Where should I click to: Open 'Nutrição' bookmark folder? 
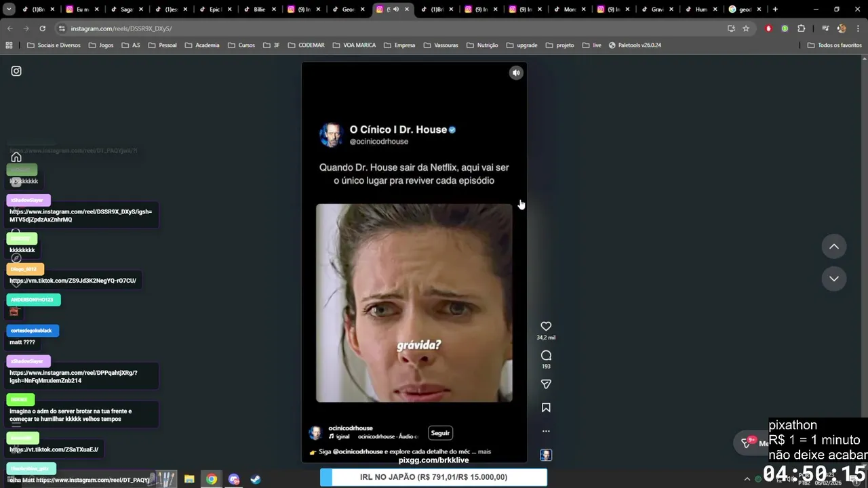tap(482, 45)
